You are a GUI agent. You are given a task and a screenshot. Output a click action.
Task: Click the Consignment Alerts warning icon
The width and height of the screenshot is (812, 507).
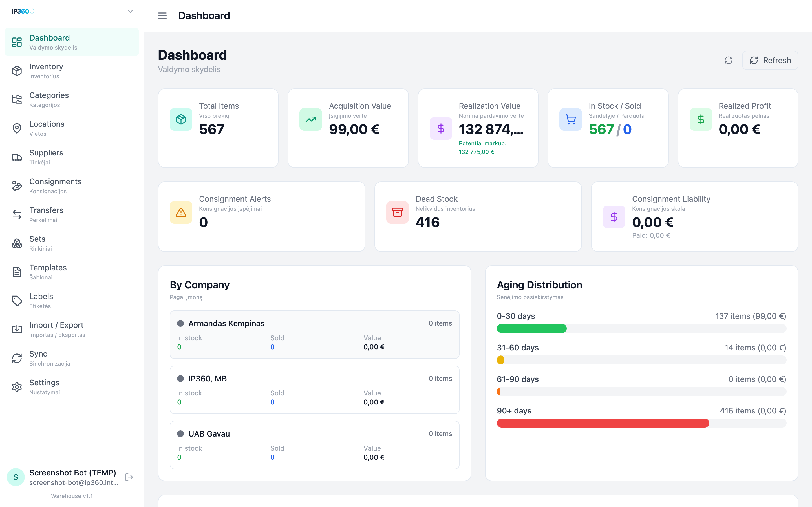(181, 212)
